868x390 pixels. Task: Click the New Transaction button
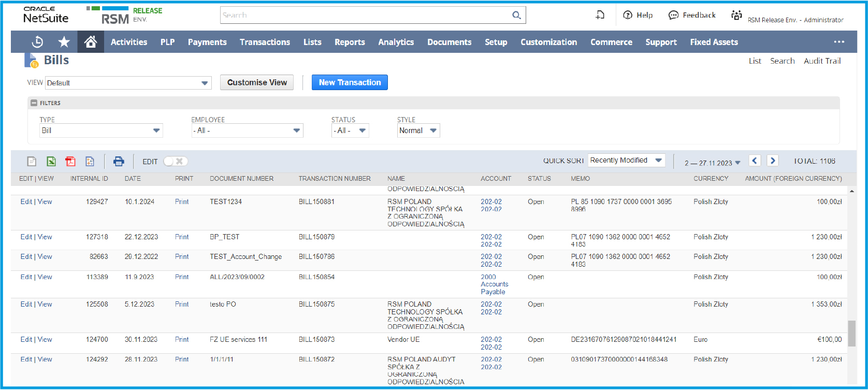pyautogui.click(x=350, y=82)
